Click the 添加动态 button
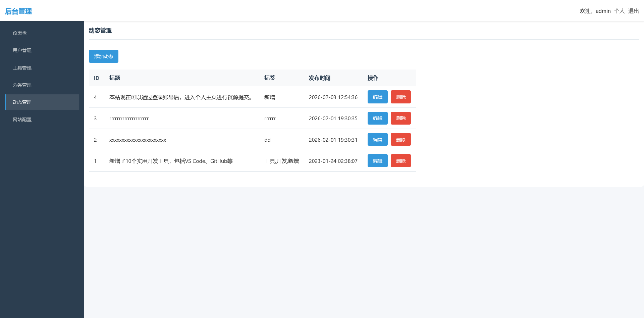The image size is (644, 318). coord(103,56)
